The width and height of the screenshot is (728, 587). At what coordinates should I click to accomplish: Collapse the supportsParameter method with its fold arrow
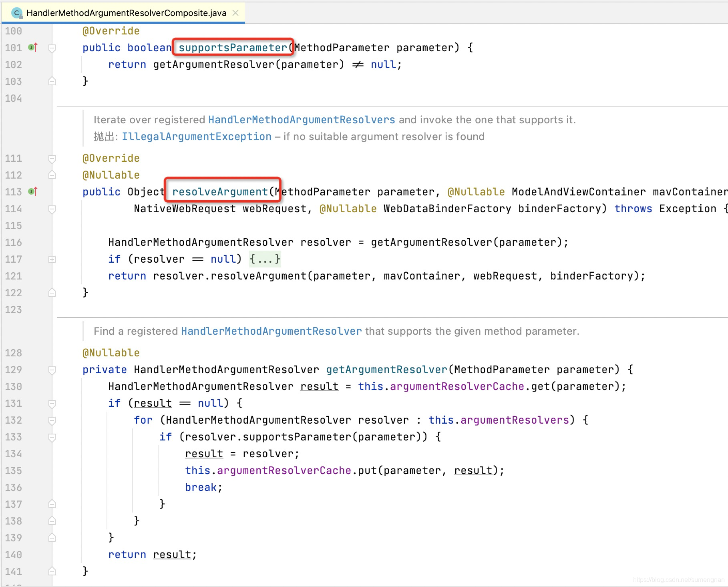[52, 48]
